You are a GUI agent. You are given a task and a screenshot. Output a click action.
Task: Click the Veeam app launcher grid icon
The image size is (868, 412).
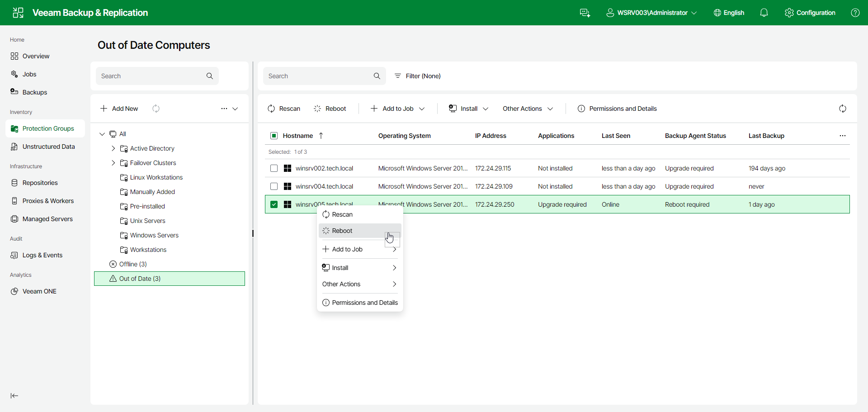tap(18, 13)
